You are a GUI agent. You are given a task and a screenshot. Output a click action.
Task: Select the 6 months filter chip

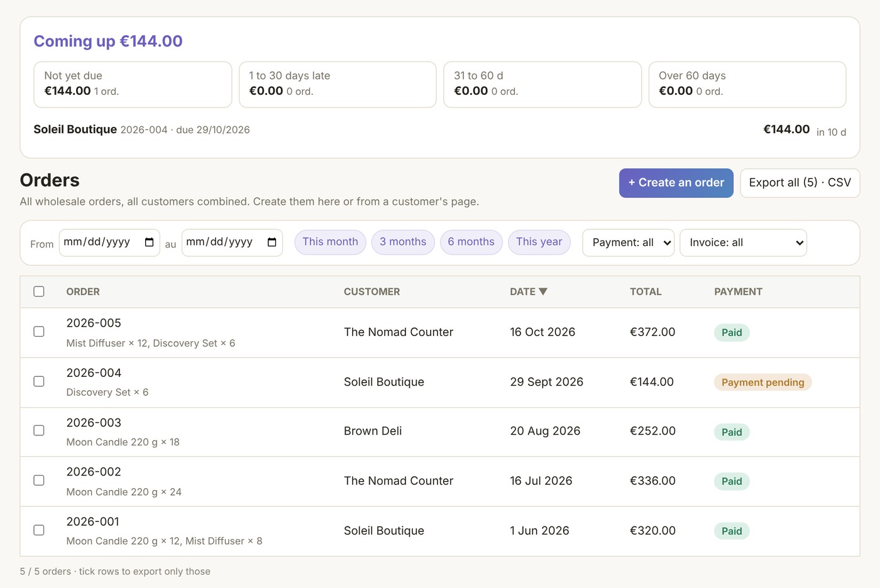[x=471, y=242]
